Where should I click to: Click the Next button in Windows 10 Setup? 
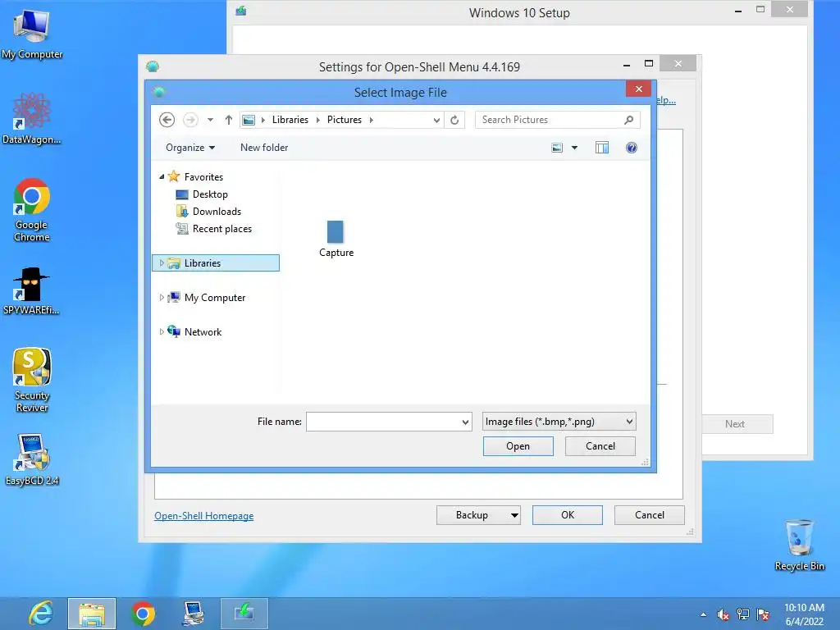[735, 424]
